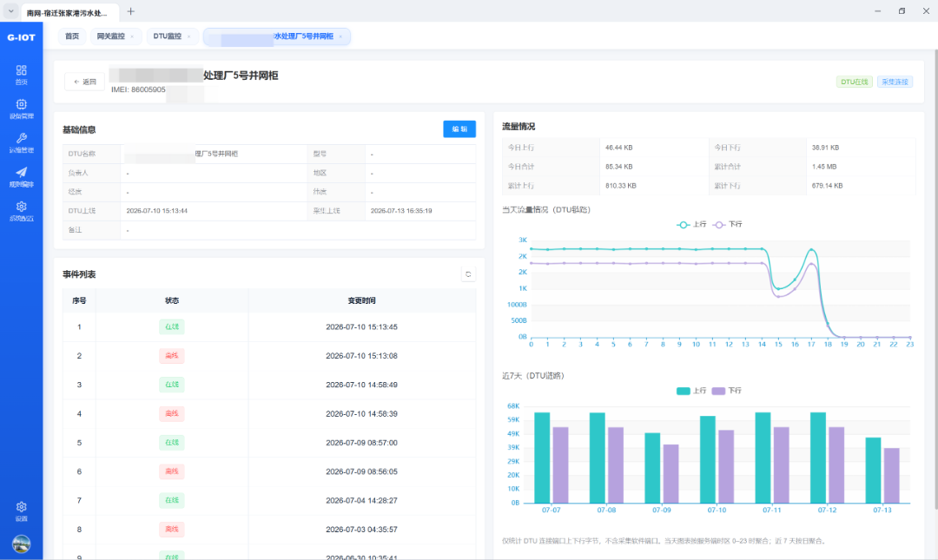Click the 返回 back button
Image resolution: width=938 pixels, height=560 pixels.
[84, 82]
